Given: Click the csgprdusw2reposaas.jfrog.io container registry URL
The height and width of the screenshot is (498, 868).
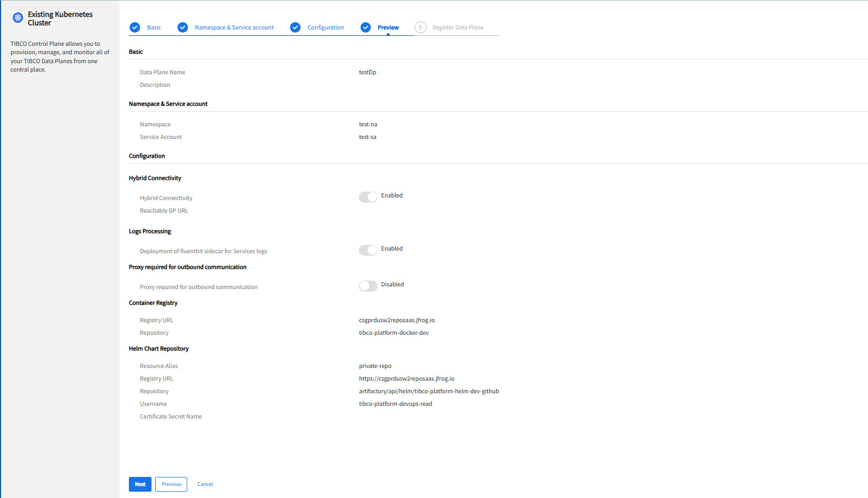Looking at the screenshot, I should click(x=397, y=320).
